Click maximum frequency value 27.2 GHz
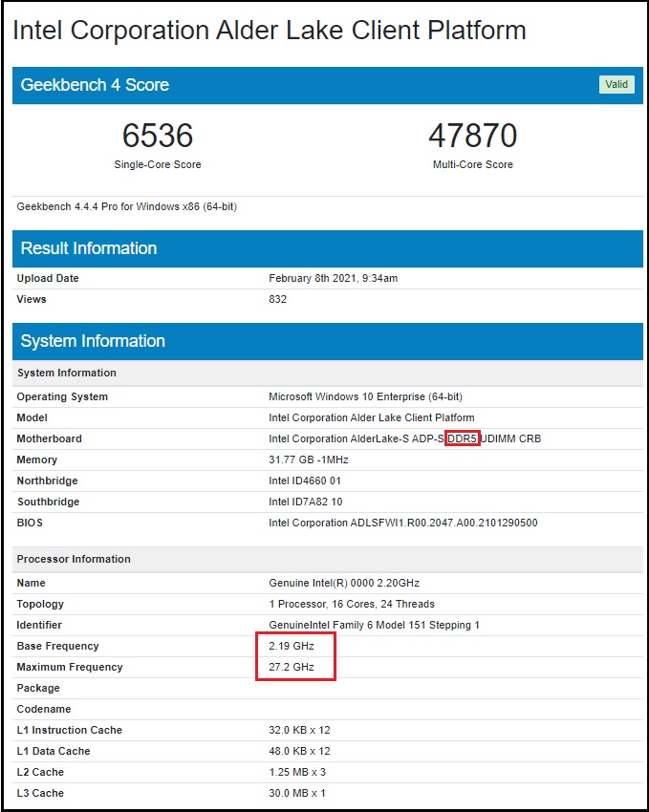 292,667
